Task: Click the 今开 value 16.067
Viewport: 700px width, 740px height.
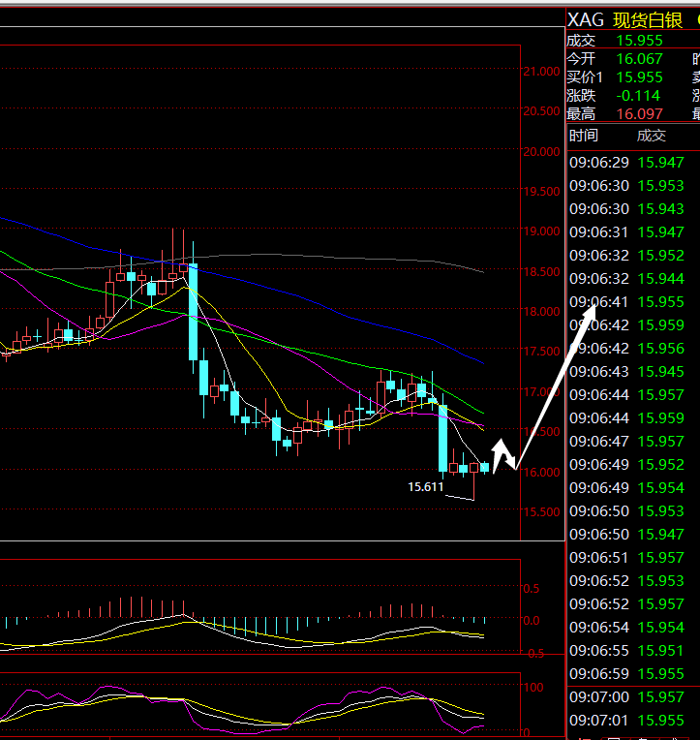Action: click(639, 59)
